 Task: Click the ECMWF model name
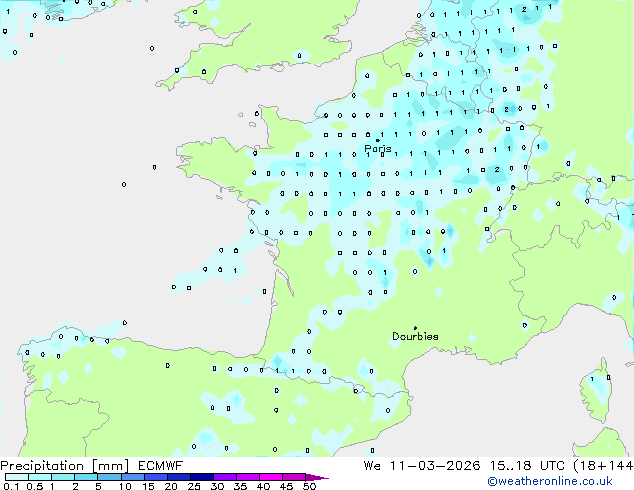161,465
